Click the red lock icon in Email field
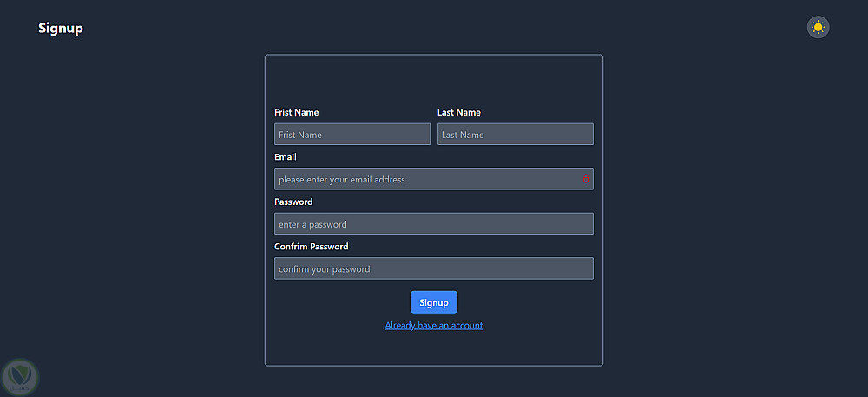This screenshot has width=868, height=397. 585,179
